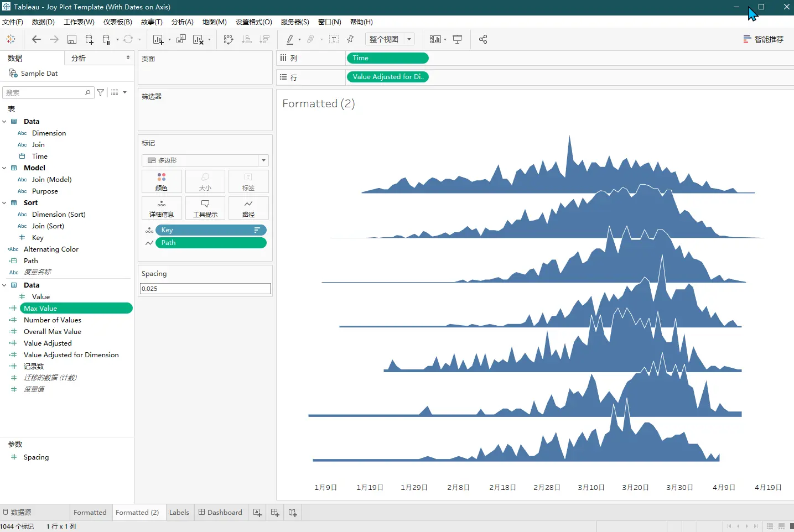Viewport: 794px width, 532px height.
Task: Start presentation mode
Action: 458,39
